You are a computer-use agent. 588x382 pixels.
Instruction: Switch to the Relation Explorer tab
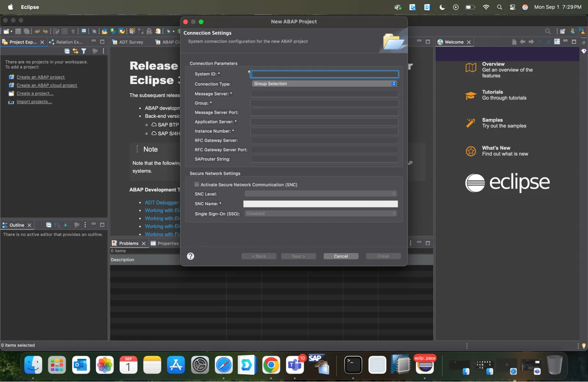point(67,42)
